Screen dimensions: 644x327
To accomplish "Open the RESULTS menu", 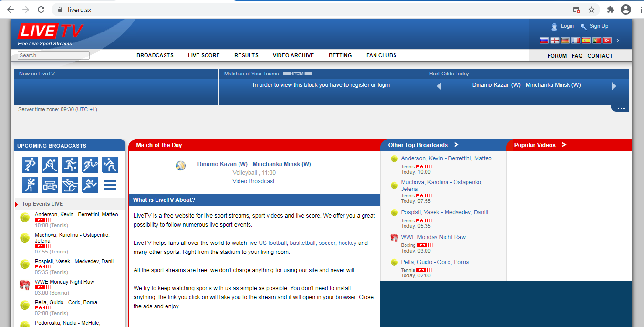I will 246,55.
